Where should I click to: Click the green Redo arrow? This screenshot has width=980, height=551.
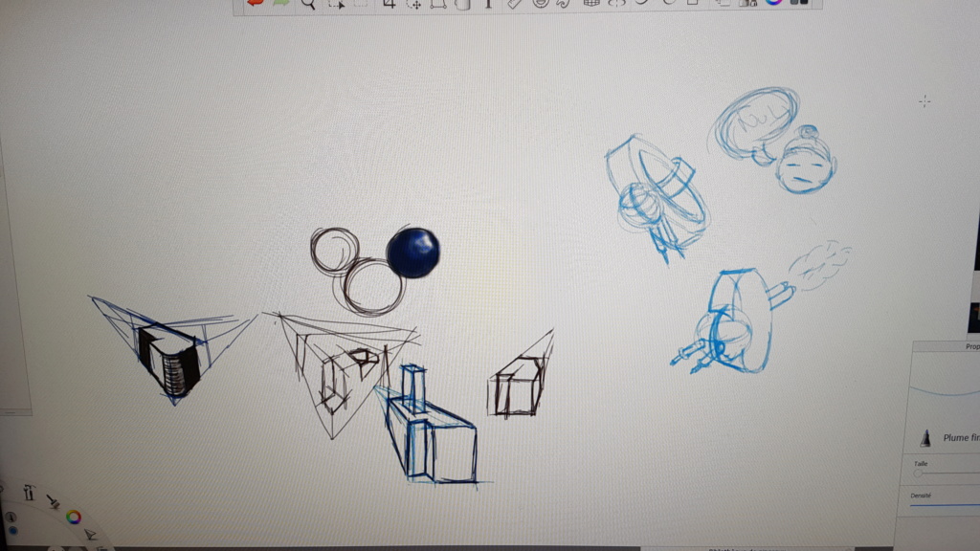(x=282, y=3)
